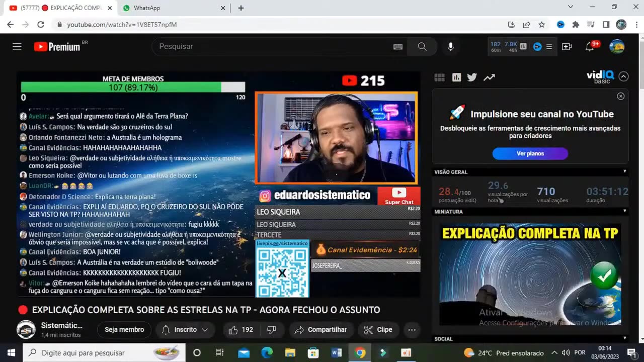Open the Create video camera icon

point(567,47)
